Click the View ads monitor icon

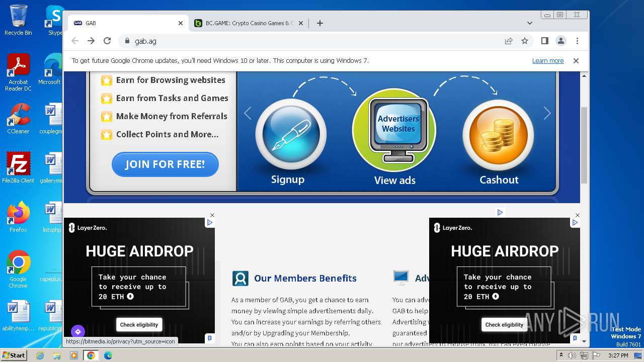pyautogui.click(x=394, y=130)
